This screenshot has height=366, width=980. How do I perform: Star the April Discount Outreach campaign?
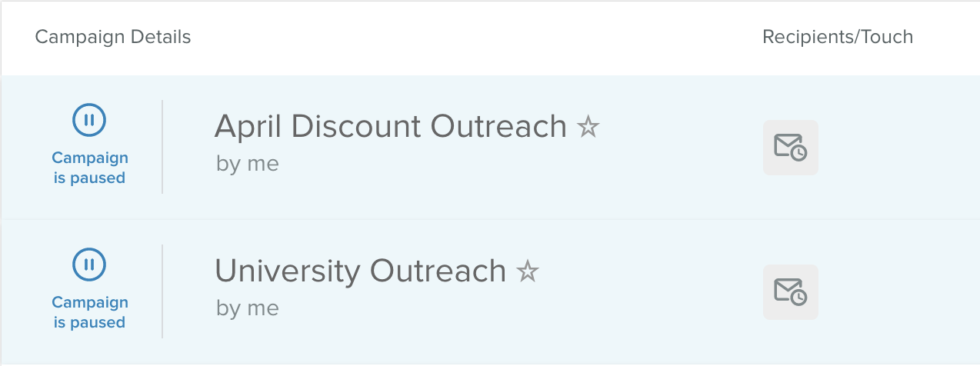coord(588,126)
